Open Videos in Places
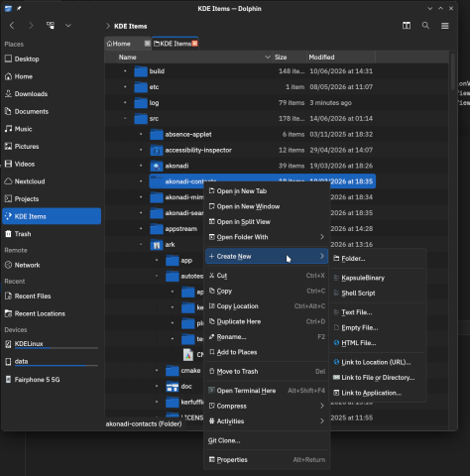Screen dimensions: 470x476 (x=52, y=164)
